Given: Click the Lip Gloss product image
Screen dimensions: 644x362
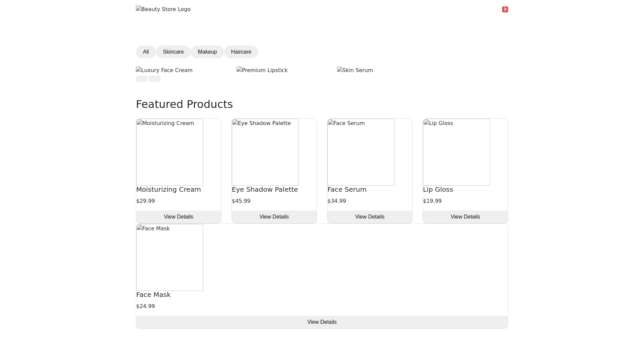Looking at the screenshot, I should (x=457, y=152).
